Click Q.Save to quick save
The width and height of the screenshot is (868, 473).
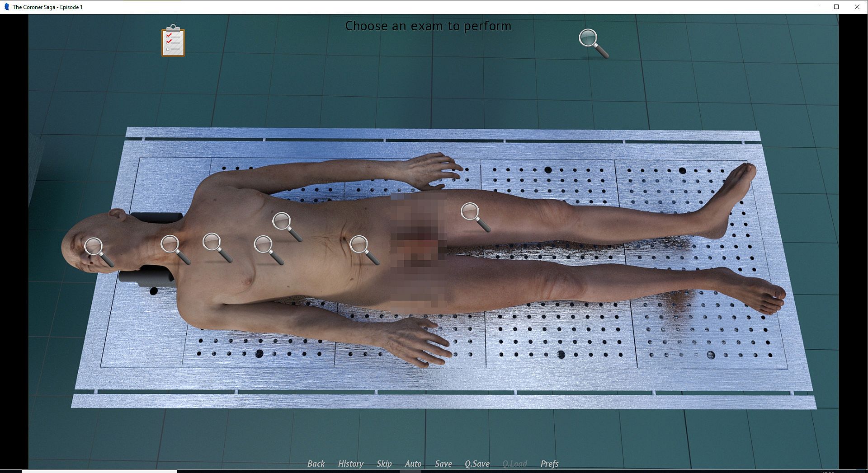tap(477, 464)
